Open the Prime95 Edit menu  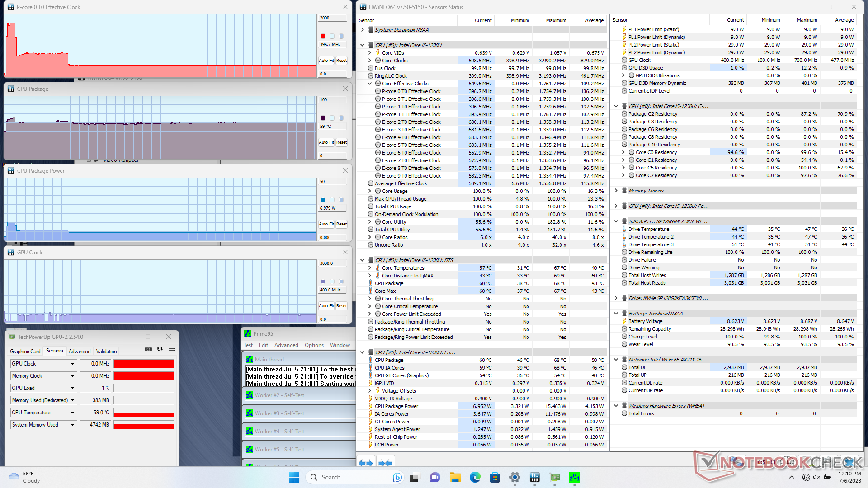[264, 345]
